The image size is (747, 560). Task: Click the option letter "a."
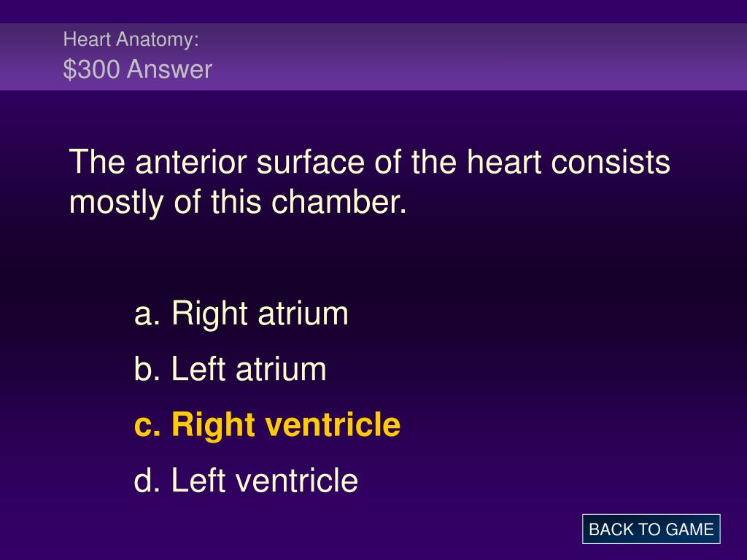click(147, 315)
